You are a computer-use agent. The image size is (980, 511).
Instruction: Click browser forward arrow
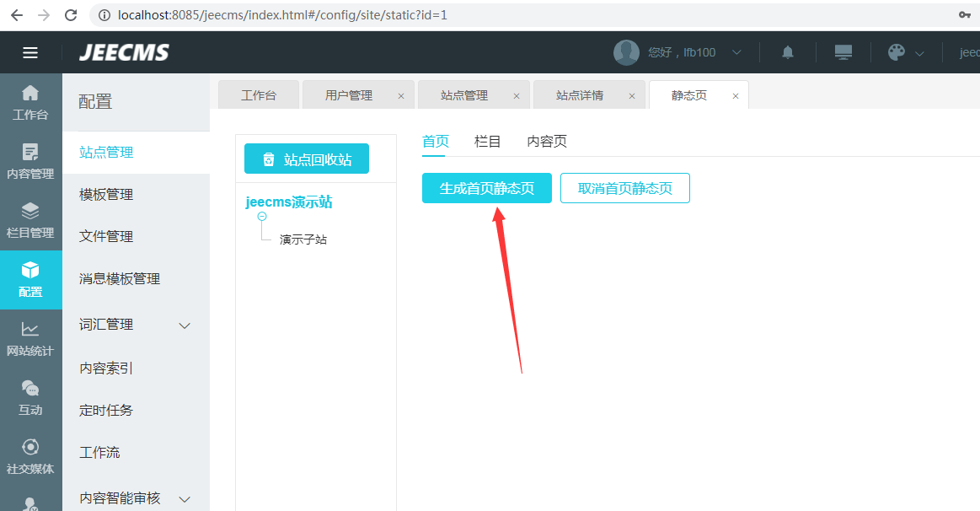(44, 15)
